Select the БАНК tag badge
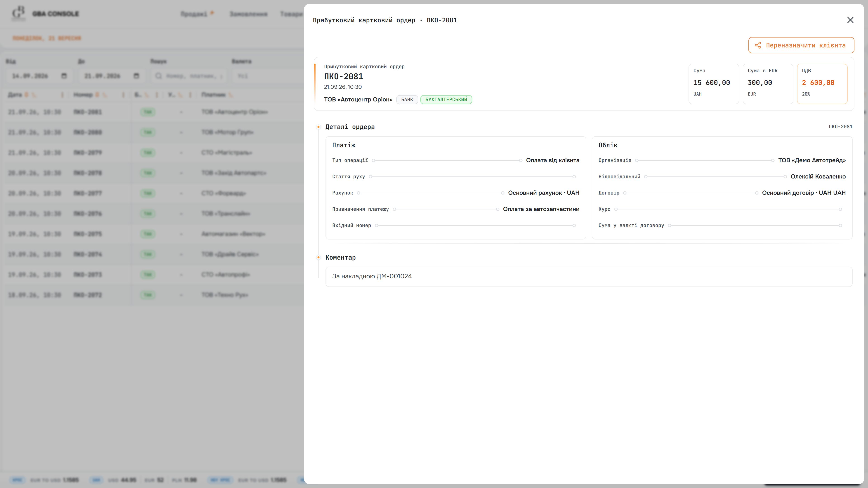Viewport: 868px width, 488px height. pos(407,99)
